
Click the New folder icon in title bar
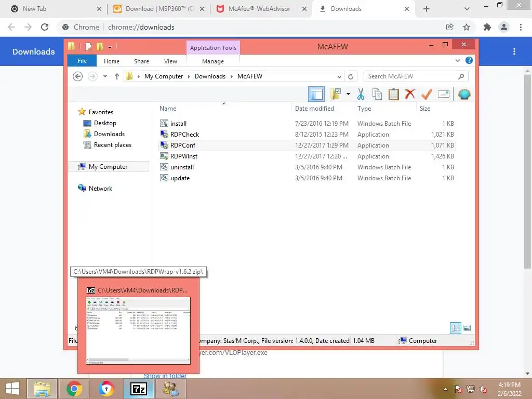click(x=100, y=46)
